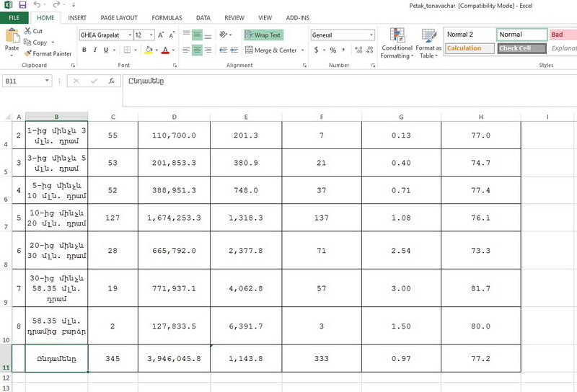
Task: Click the Format Painter brush icon
Action: click(x=27, y=53)
